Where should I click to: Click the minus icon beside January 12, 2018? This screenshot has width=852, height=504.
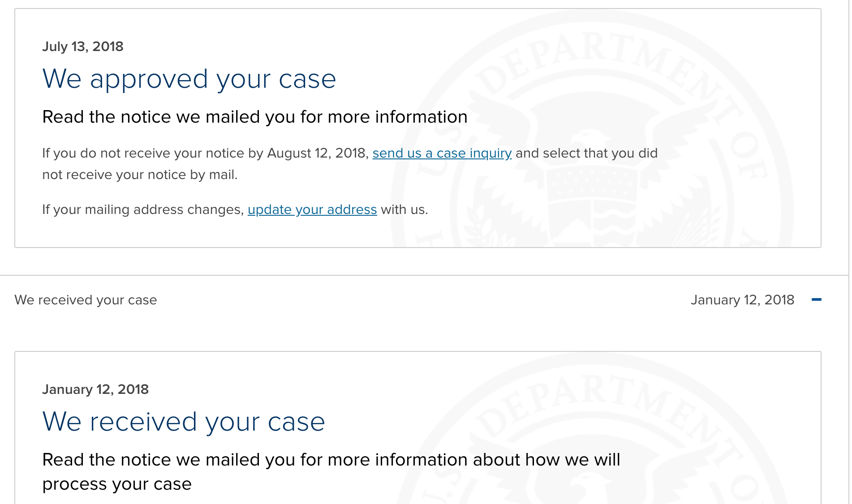pyautogui.click(x=817, y=299)
